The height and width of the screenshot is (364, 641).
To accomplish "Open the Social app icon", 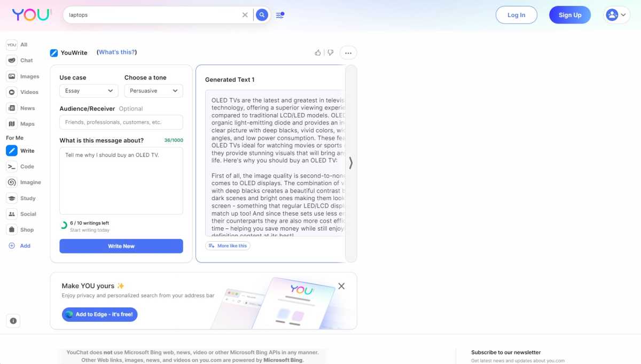I will pyautogui.click(x=12, y=214).
